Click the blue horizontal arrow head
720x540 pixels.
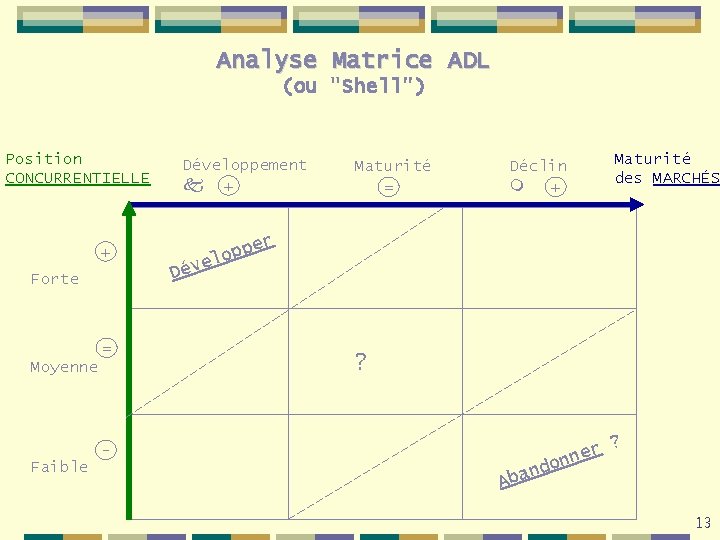[636, 205]
